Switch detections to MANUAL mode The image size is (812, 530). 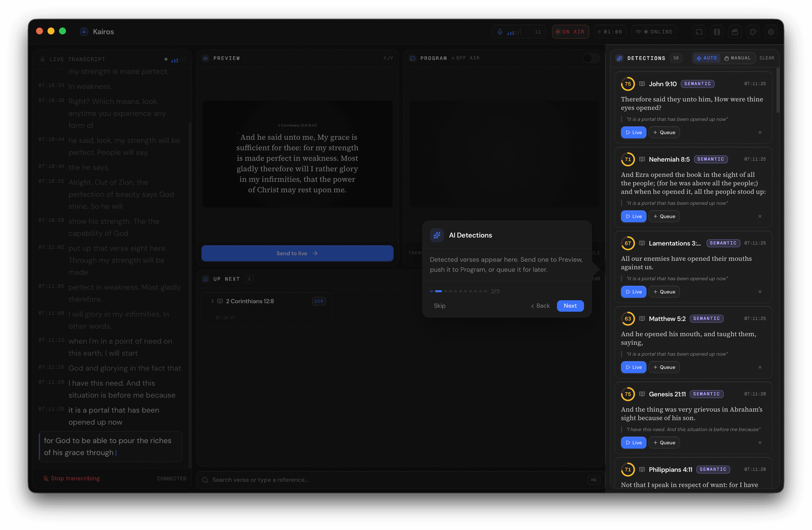point(737,58)
